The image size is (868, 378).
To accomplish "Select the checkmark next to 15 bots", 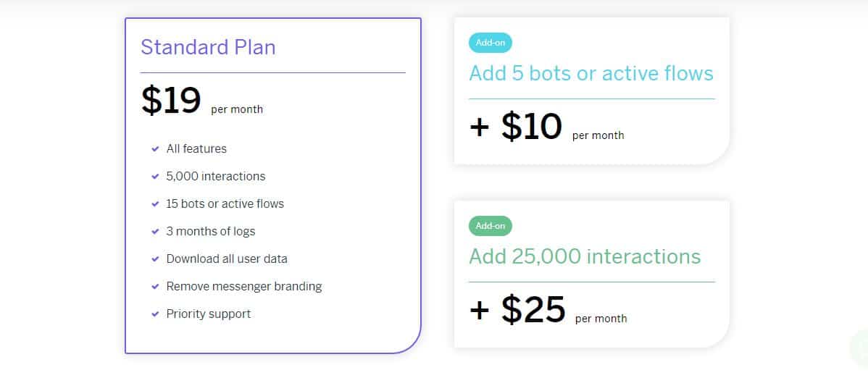I will point(155,204).
